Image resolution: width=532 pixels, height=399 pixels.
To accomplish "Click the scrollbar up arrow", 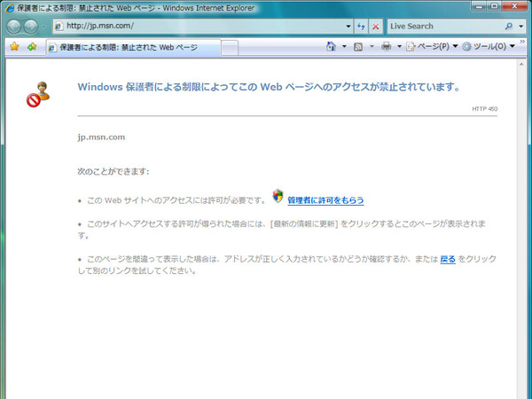I will point(521,64).
